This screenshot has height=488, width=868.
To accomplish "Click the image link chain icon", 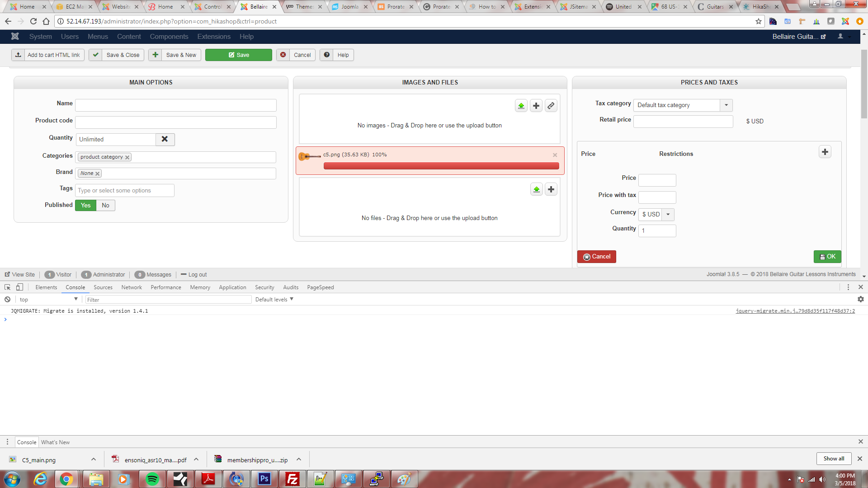I will pos(551,106).
